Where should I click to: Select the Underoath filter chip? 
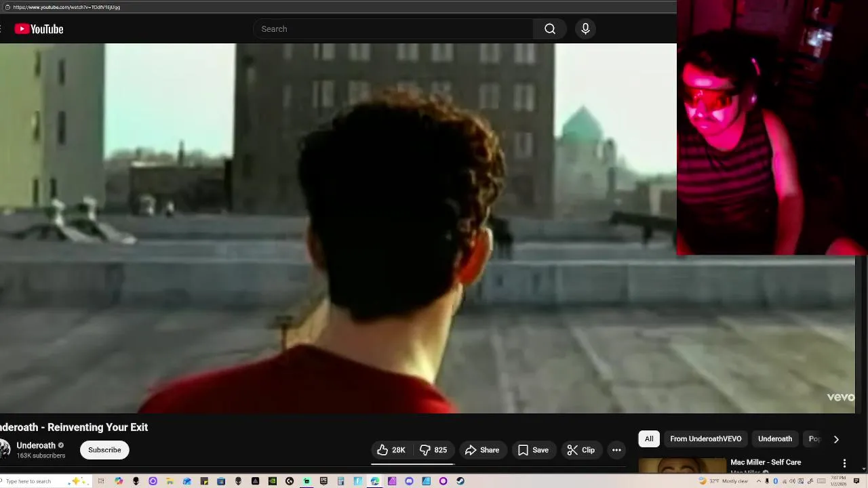pyautogui.click(x=775, y=439)
